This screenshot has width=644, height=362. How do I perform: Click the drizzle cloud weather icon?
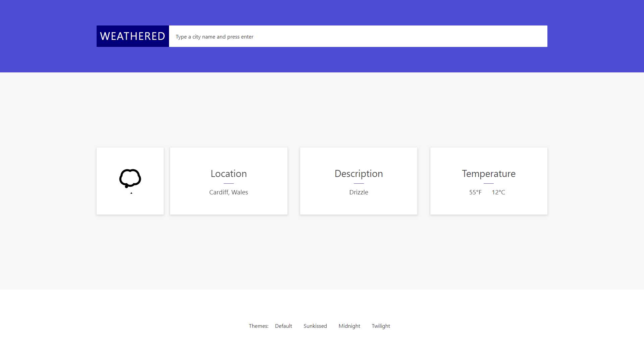pyautogui.click(x=130, y=181)
